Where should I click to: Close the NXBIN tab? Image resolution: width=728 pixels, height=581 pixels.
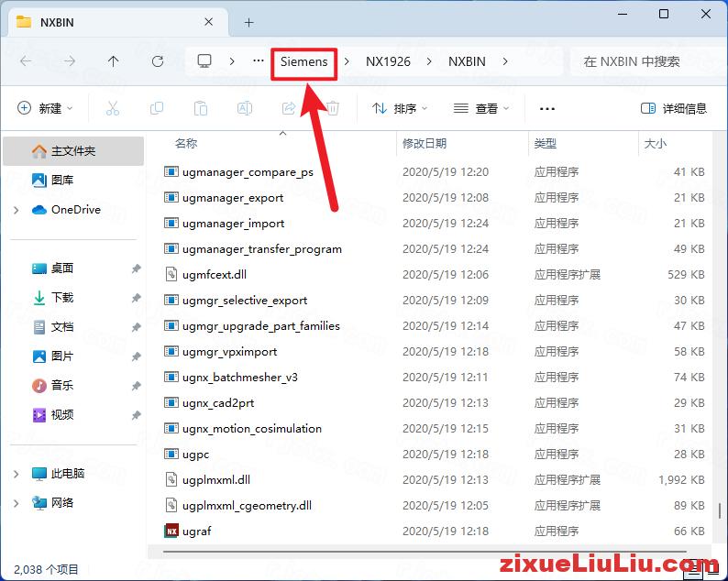click(x=208, y=22)
